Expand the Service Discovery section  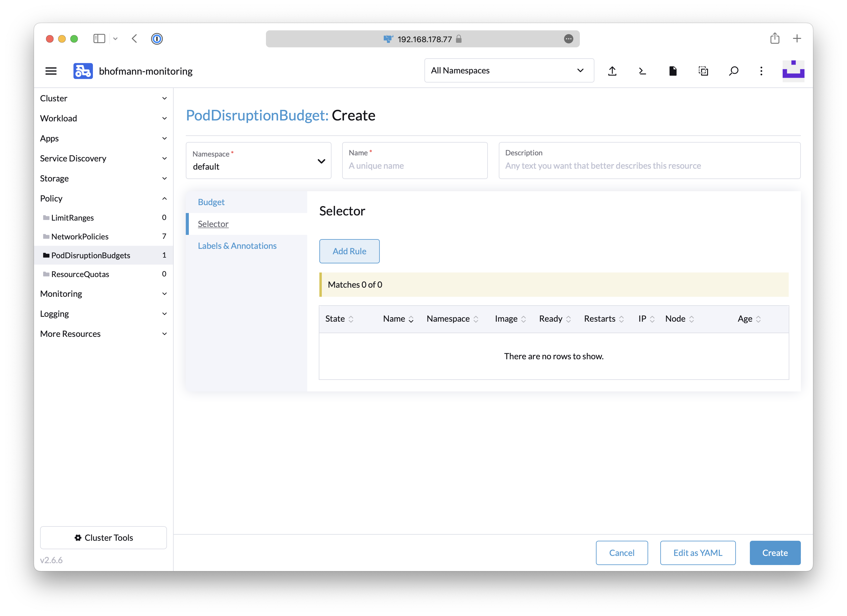pyautogui.click(x=104, y=158)
